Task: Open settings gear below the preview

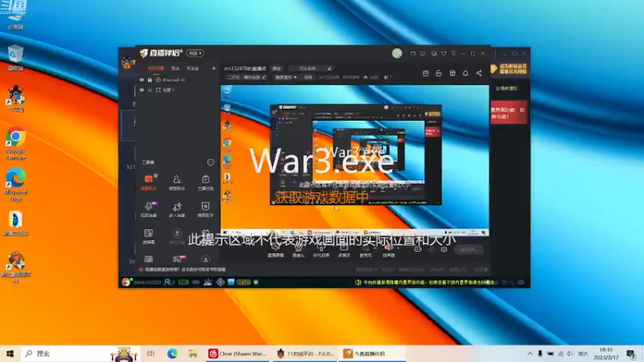Action: click(444, 249)
